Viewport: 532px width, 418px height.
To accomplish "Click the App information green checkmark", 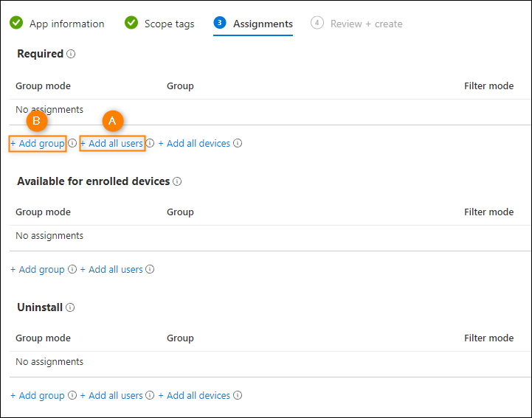I will coord(16,23).
